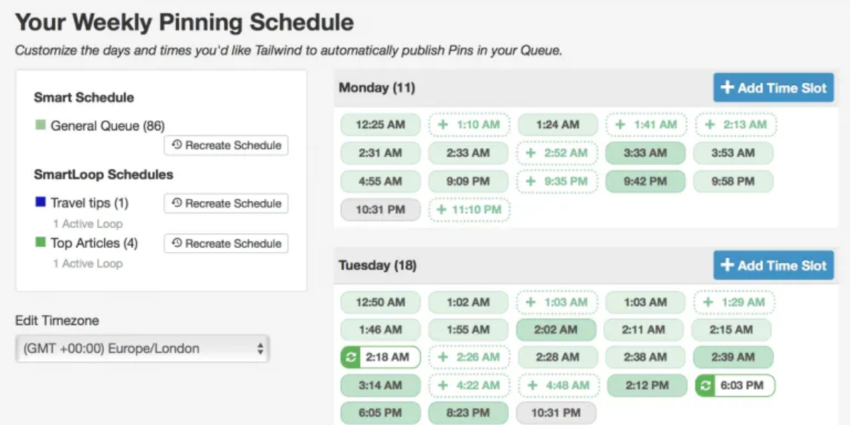Click the blue Travel tips color swatch
The width and height of the screenshot is (850, 425).
[x=40, y=203]
